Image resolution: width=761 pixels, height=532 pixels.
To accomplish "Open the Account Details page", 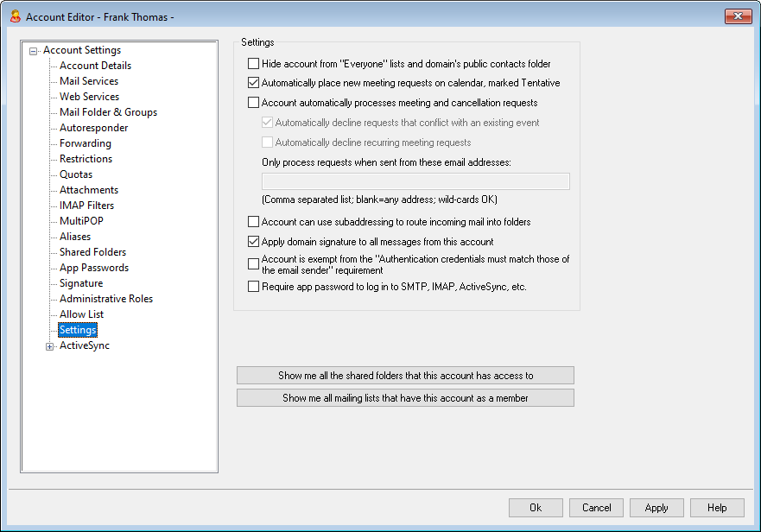I will tap(95, 66).
